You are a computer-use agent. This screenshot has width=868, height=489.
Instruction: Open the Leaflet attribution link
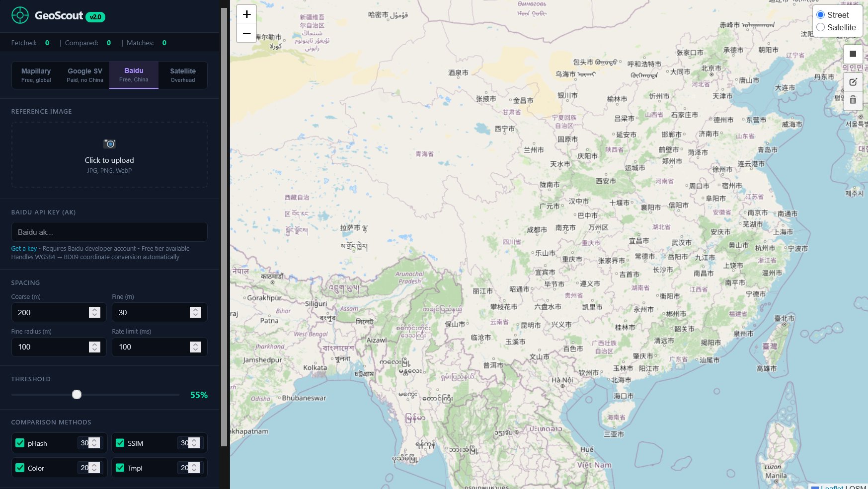(x=833, y=488)
